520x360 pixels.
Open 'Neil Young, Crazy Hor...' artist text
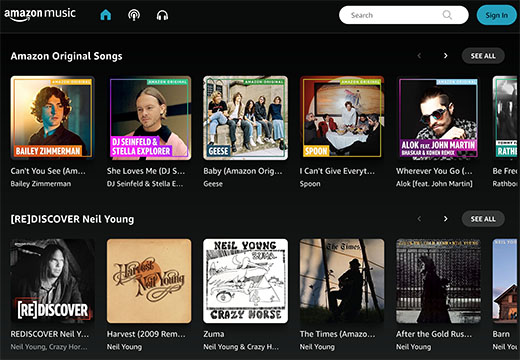pyautogui.click(x=49, y=347)
